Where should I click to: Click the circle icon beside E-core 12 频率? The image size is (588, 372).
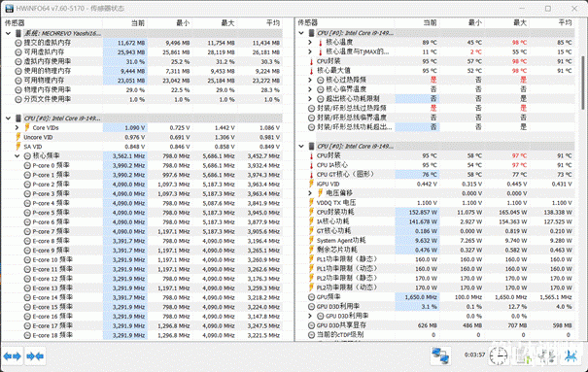[x=27, y=279]
